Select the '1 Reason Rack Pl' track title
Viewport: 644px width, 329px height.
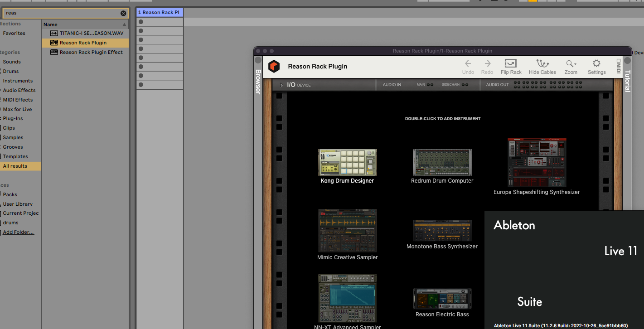click(160, 13)
